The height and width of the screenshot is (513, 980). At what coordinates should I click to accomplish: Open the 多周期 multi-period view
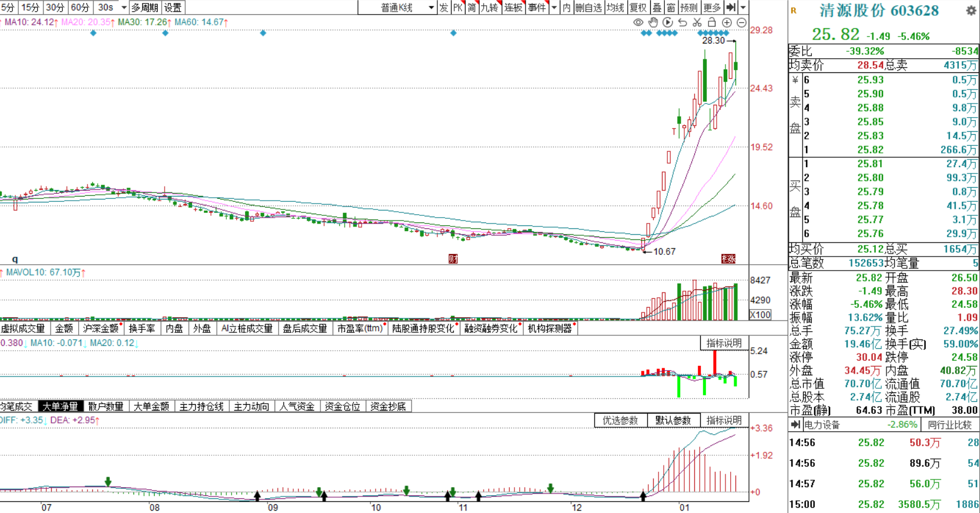coord(145,7)
